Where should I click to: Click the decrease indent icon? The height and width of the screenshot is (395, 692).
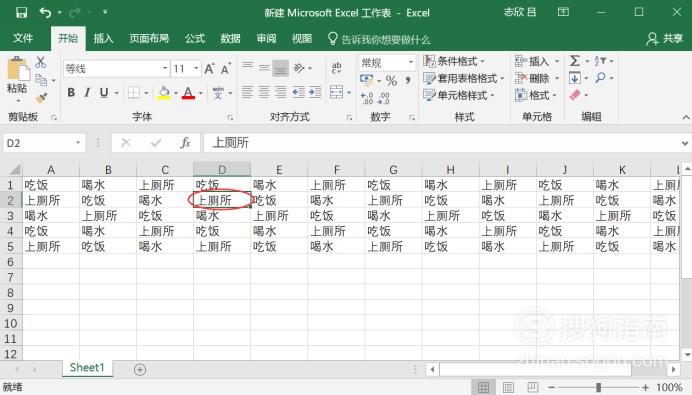[299, 92]
